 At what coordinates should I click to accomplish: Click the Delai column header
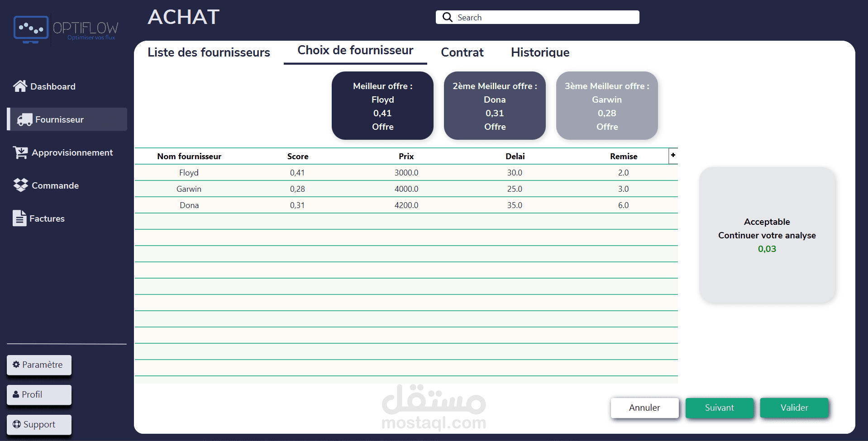pyautogui.click(x=515, y=156)
